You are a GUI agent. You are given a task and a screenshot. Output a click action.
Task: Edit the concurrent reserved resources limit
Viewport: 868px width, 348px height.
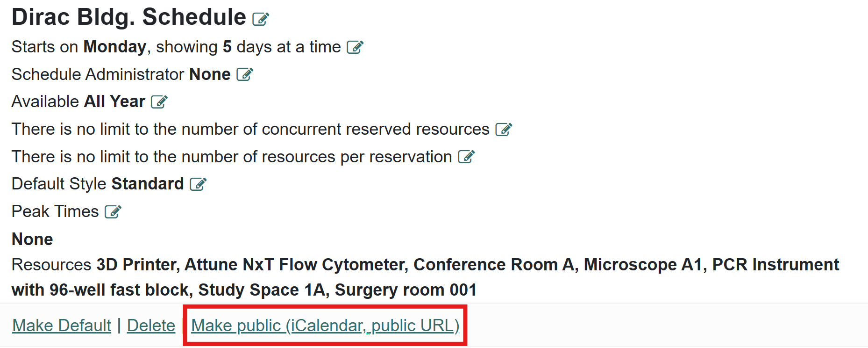pyautogui.click(x=504, y=130)
